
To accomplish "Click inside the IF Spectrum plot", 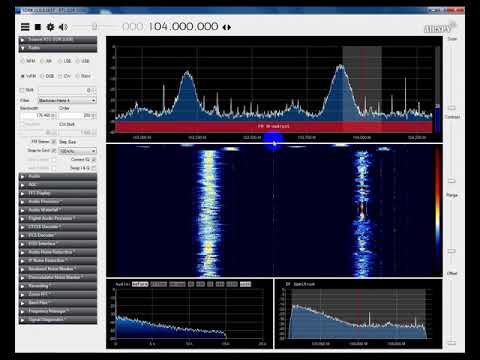I will [x=358, y=313].
